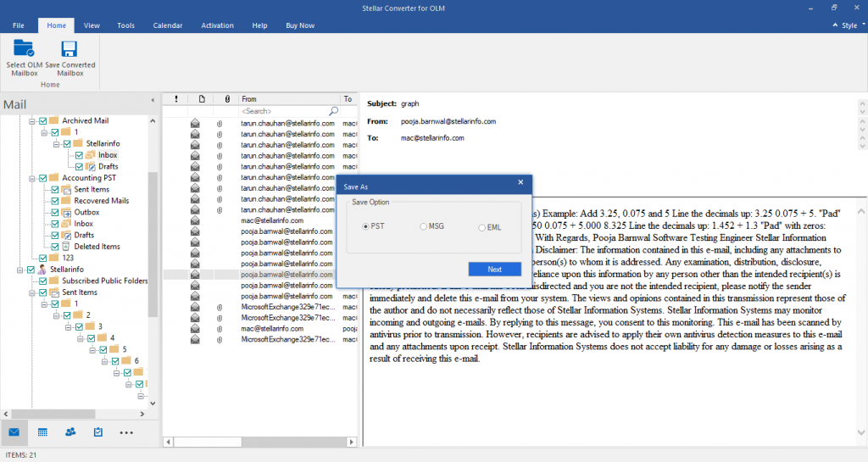868x462 pixels.
Task: Open the Calendar ribbon tab
Action: coord(168,25)
